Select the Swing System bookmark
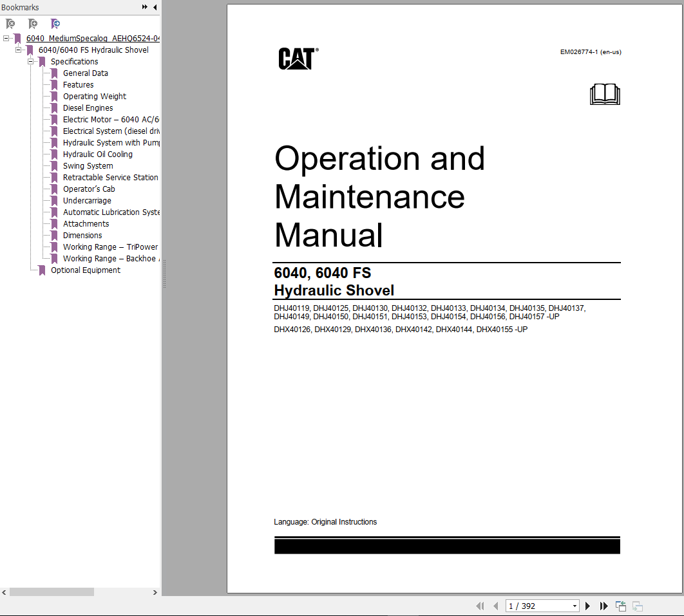Viewport: 684px width, 616px height. [88, 165]
